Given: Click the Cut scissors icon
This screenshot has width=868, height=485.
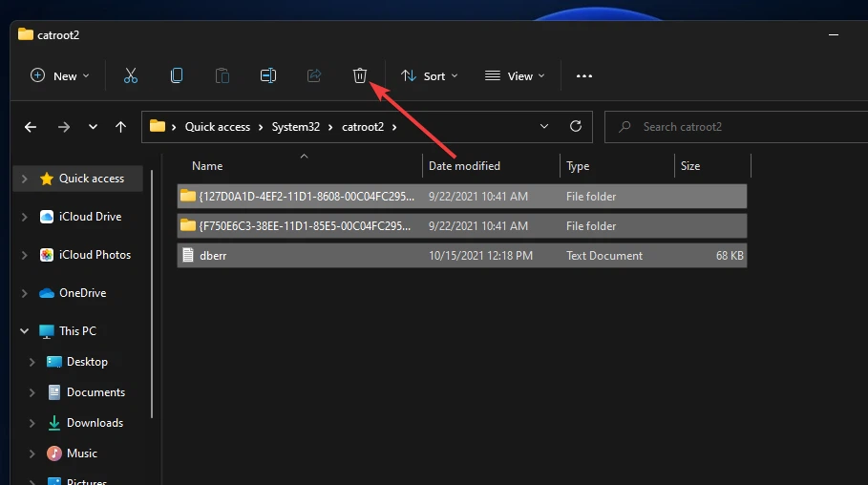Looking at the screenshot, I should (131, 75).
